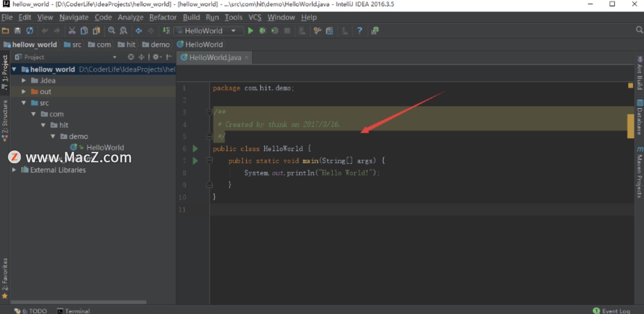Open the VCS menu
Viewport: 644px width, 314px height.
pyautogui.click(x=255, y=17)
